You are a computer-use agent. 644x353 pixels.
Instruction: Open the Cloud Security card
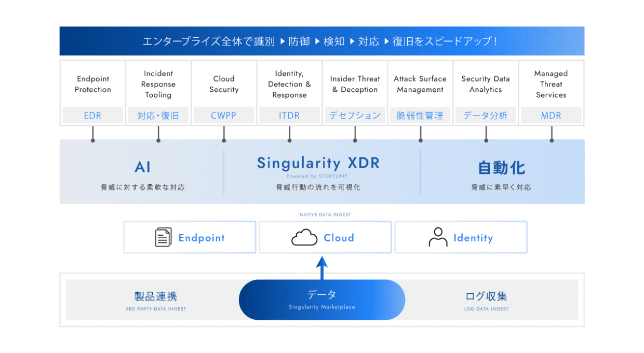[x=224, y=93]
